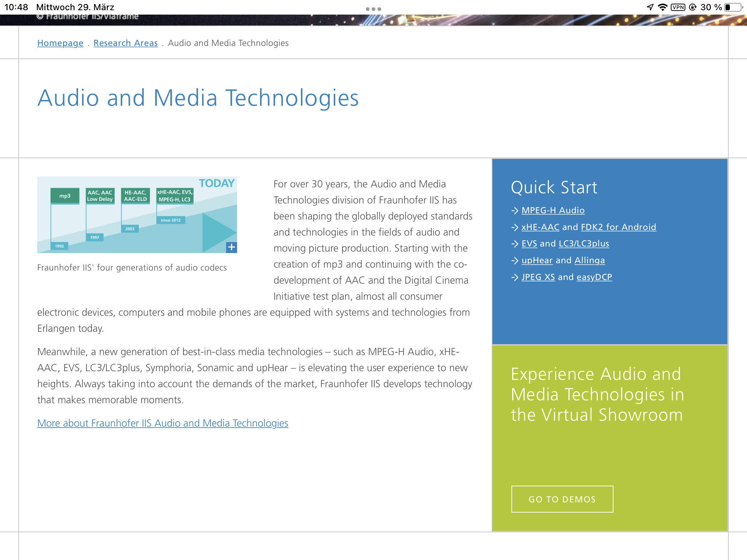Open the Research Areas breadcrumb link
Viewport: 747px width, 560px height.
[x=125, y=43]
